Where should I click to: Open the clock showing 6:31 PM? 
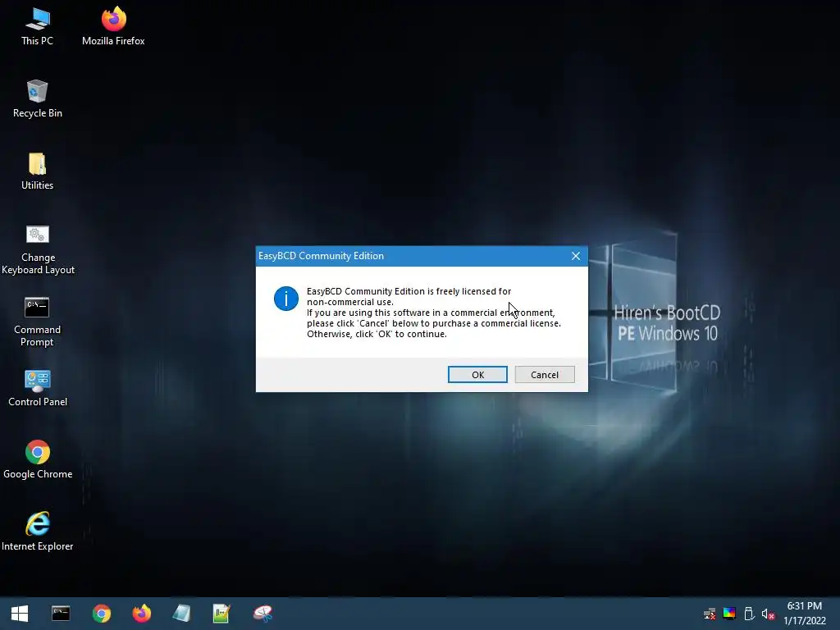pyautogui.click(x=804, y=614)
